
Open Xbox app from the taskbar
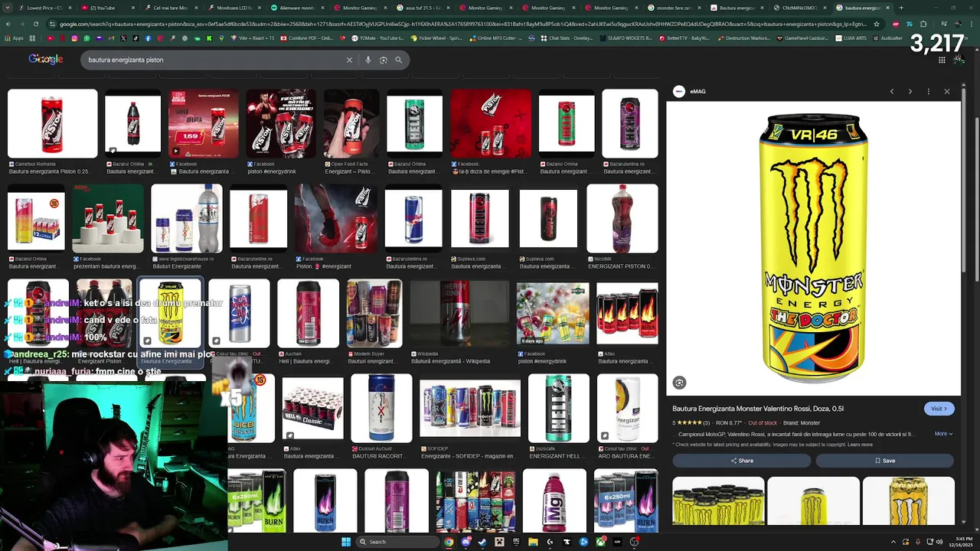pos(600,542)
